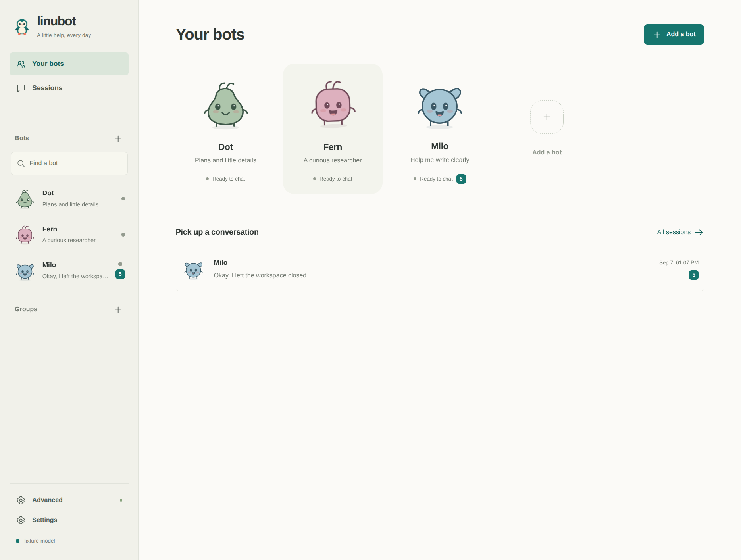Open Fern's pink mascot card
Image resolution: width=741 pixels, height=560 pixels.
tap(333, 129)
